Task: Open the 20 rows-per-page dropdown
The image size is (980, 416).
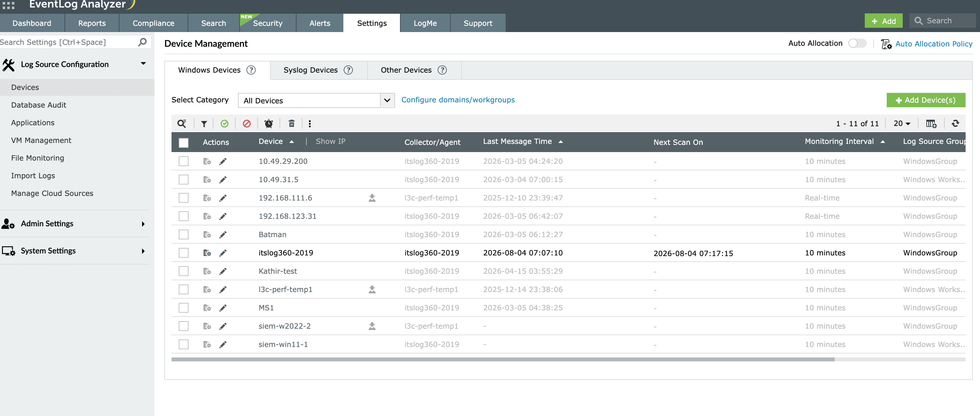Action: tap(902, 123)
